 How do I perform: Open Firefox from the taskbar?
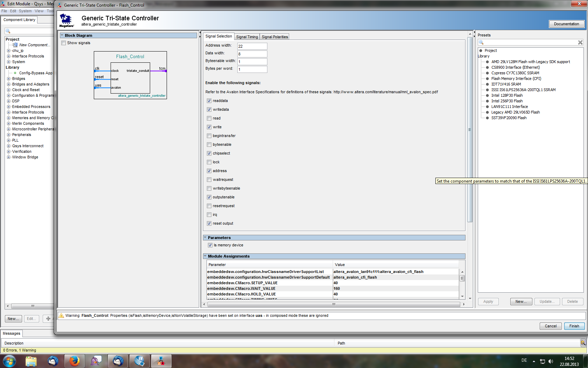[x=74, y=361]
